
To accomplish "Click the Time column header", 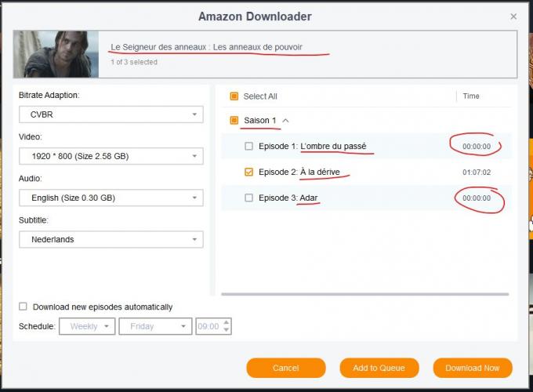I will coord(471,96).
